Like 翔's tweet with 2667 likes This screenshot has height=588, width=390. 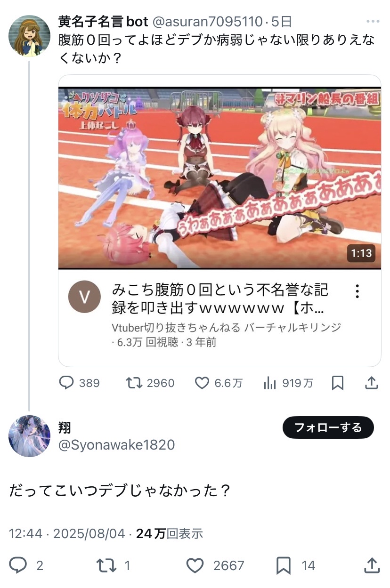195,565
